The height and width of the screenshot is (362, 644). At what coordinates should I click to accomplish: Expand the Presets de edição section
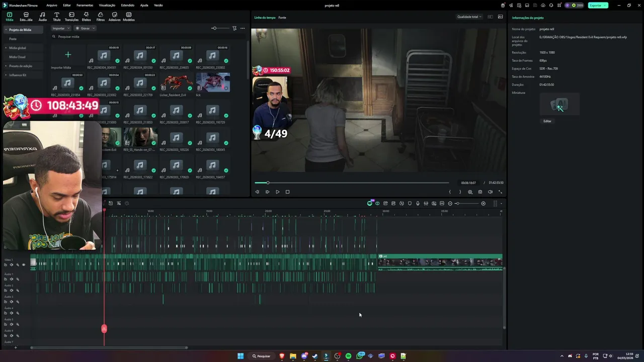pyautogui.click(x=6, y=66)
